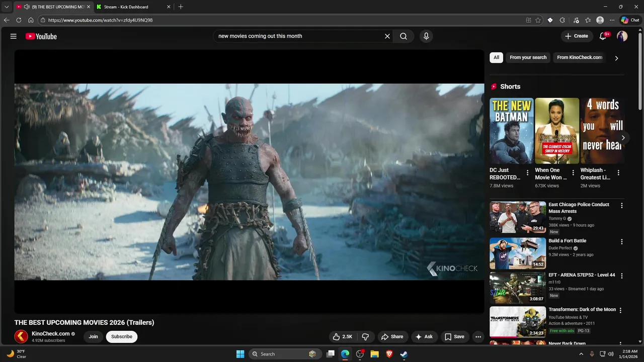Select the From KinoCheck.com chip
This screenshot has width=644, height=362.
[x=580, y=57]
